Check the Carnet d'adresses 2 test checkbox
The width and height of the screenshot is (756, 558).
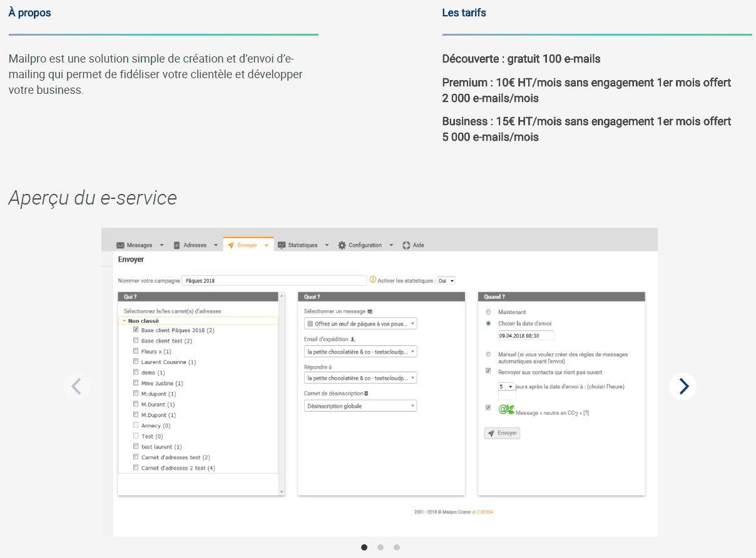pyautogui.click(x=135, y=467)
